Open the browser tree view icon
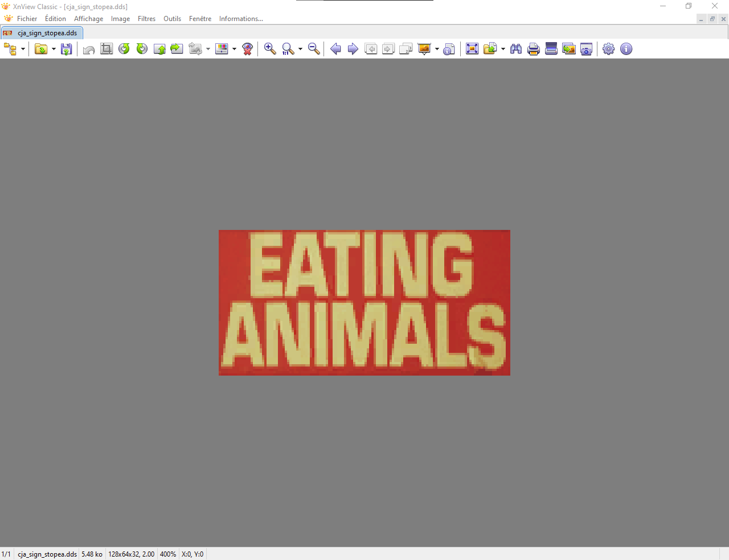The width and height of the screenshot is (729, 560). pyautogui.click(x=10, y=49)
